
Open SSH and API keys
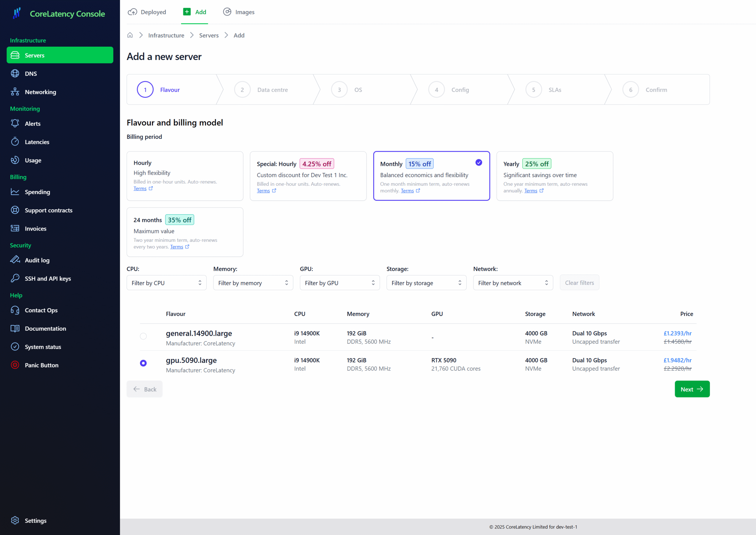(48, 278)
